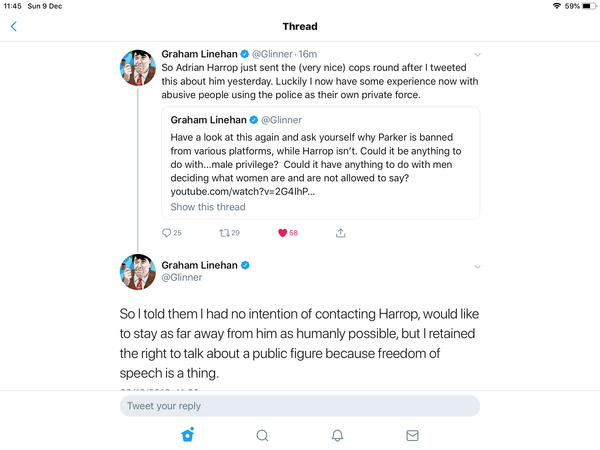Expand options chevron on second tweet
Viewport: 600px width, 450px height.
(478, 266)
